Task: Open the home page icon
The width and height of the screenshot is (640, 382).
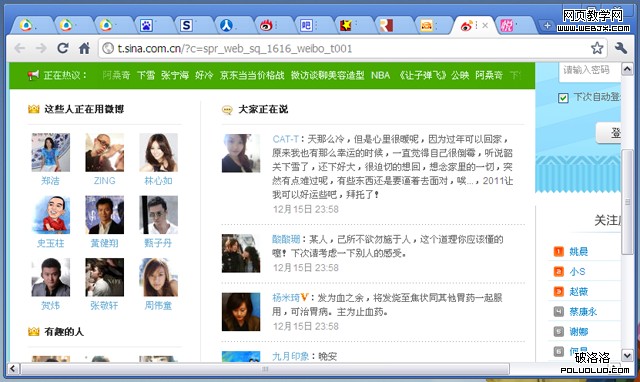Action: pyautogui.click(x=84, y=48)
